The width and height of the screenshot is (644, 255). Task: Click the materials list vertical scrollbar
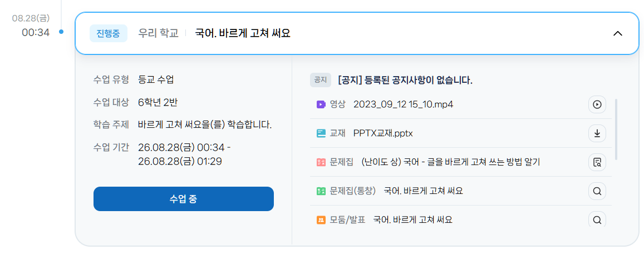point(616,129)
